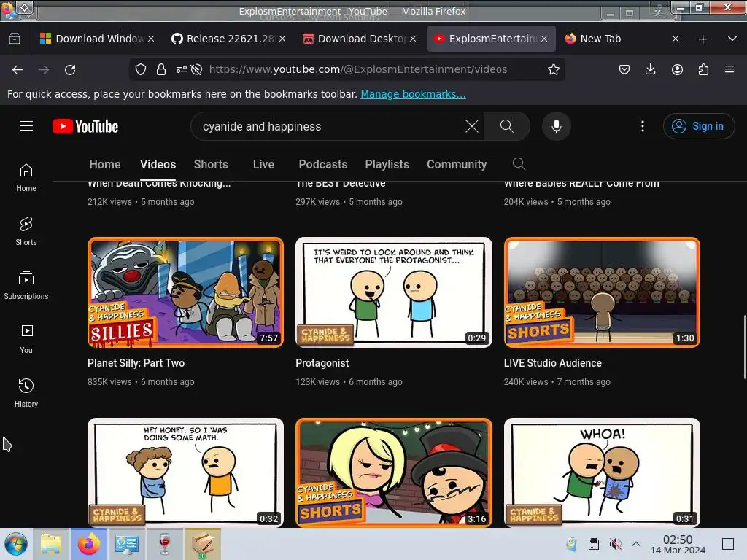
Task: View site security lock info
Action: tap(161, 69)
